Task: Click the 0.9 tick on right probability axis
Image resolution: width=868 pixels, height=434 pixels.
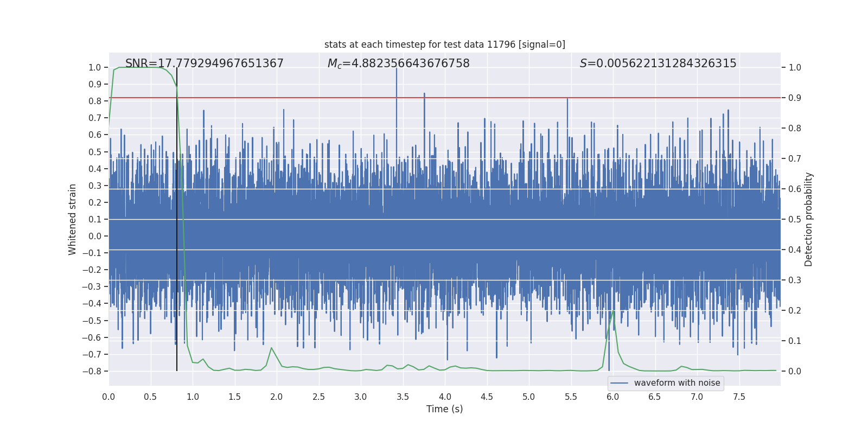Action: click(x=795, y=98)
